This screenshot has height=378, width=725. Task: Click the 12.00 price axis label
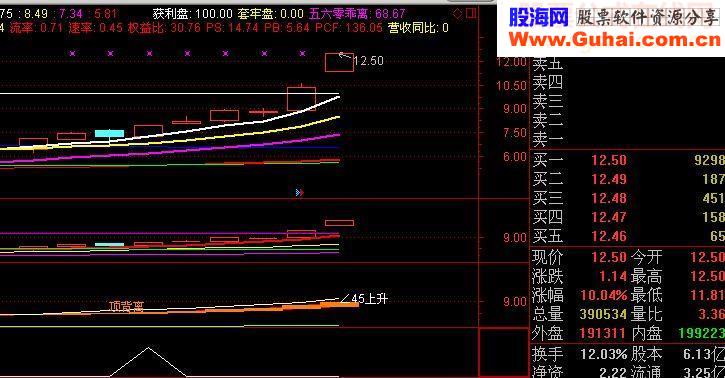click(x=511, y=61)
